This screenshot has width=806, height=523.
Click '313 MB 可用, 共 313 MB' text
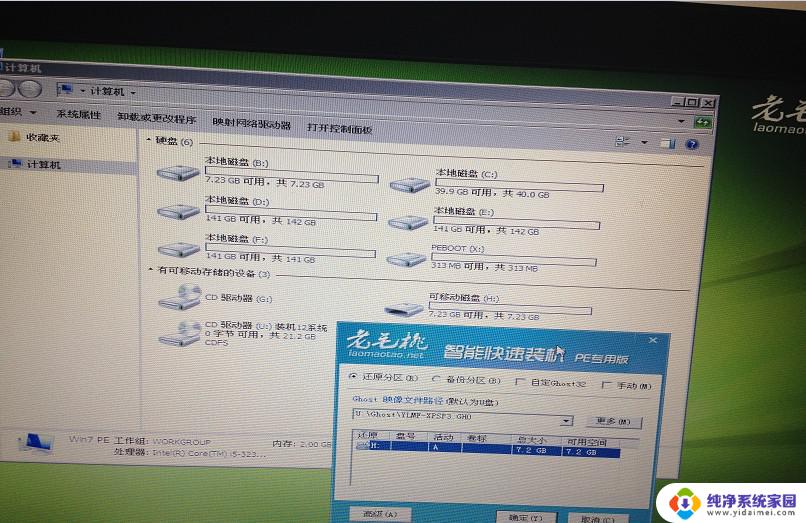pyautogui.click(x=484, y=266)
